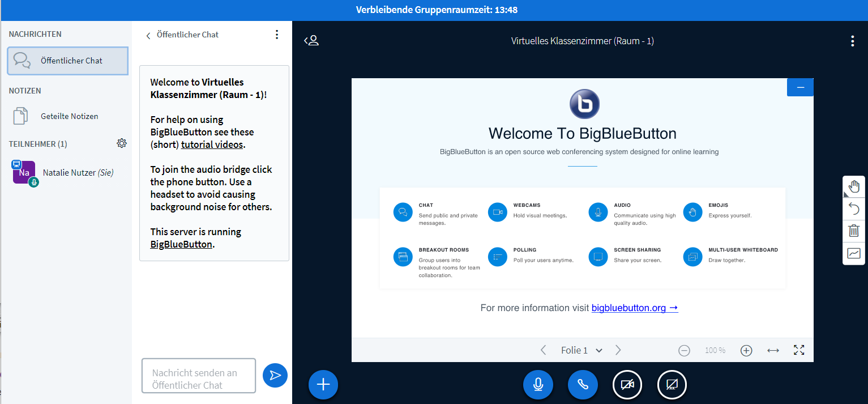Select the hand pan tool
868x404 pixels.
854,186
